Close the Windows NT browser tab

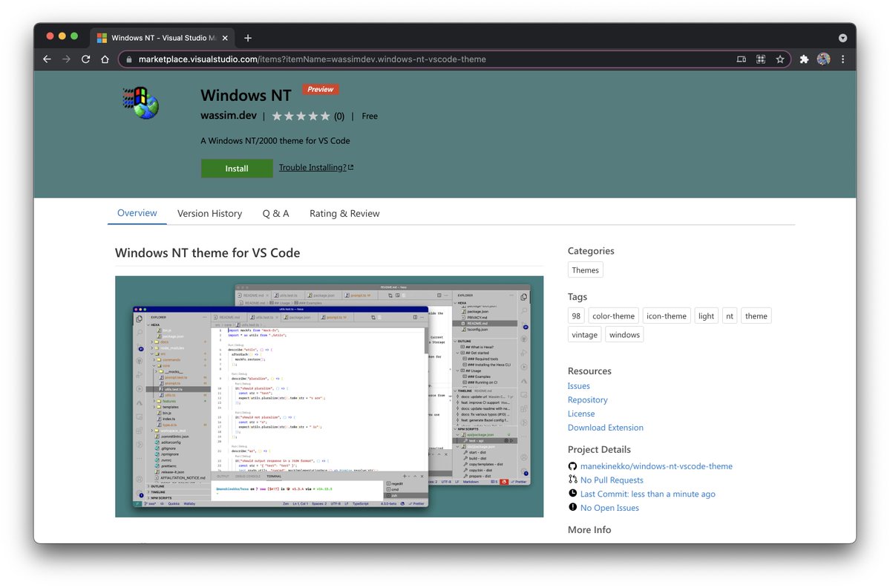[226, 38]
